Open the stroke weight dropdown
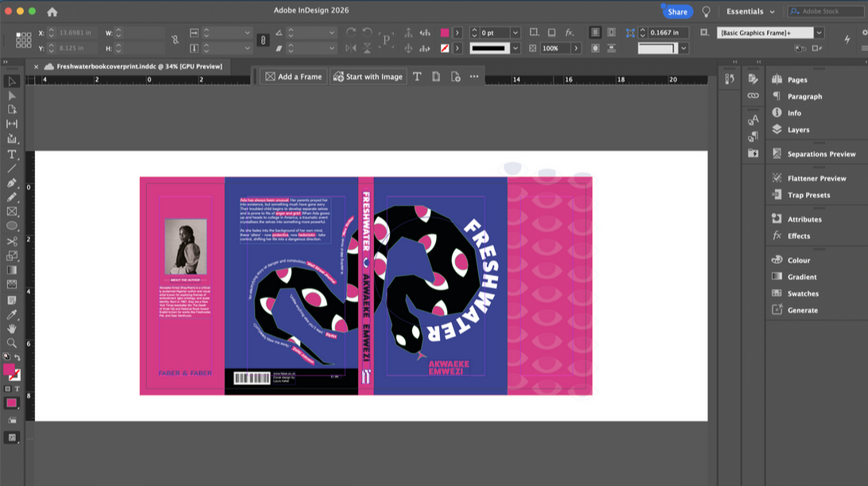 pos(516,33)
